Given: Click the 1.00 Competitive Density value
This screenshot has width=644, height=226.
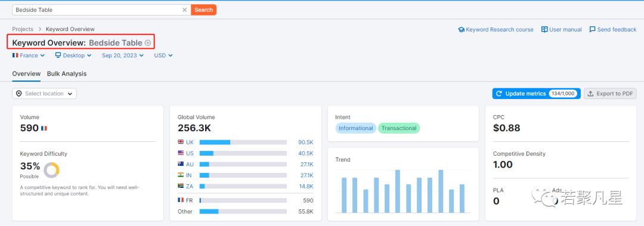Looking at the screenshot, I should click(503, 165).
